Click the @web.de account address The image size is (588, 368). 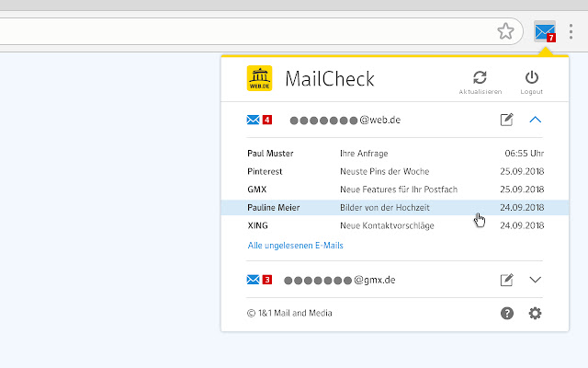[x=345, y=121]
